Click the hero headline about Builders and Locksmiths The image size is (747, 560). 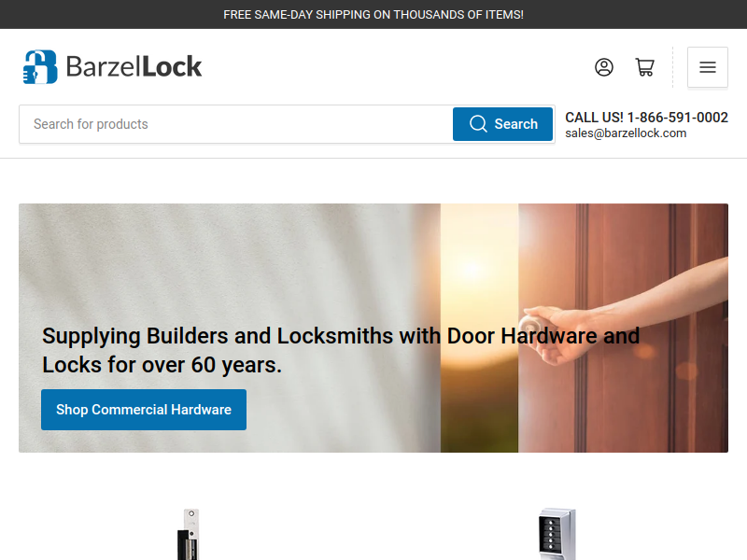point(341,351)
